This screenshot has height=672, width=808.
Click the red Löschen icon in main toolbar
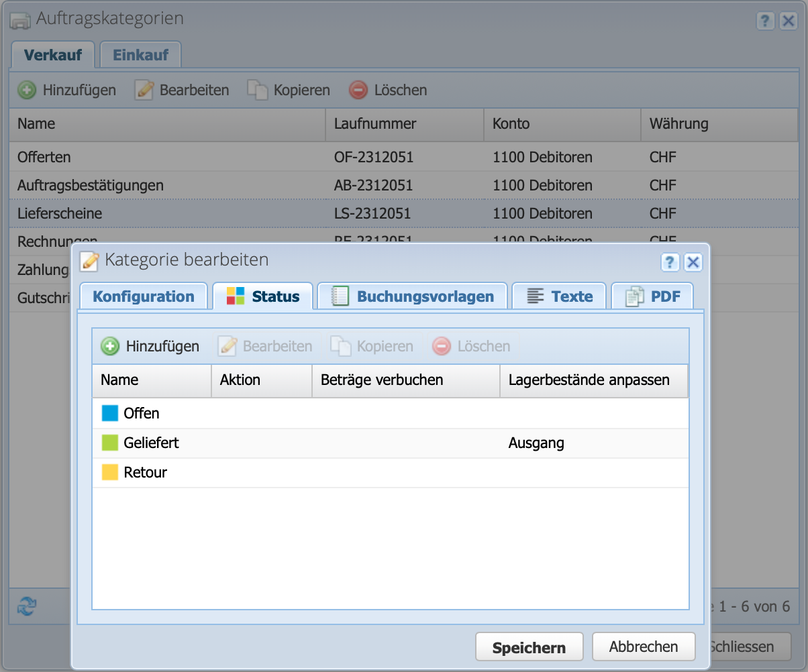(x=358, y=90)
